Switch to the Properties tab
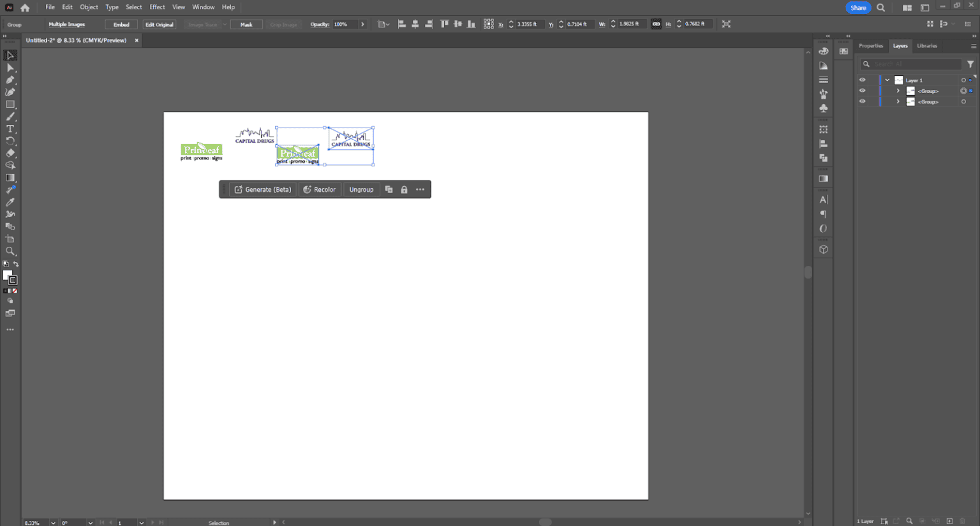Image resolution: width=980 pixels, height=526 pixels. point(871,45)
